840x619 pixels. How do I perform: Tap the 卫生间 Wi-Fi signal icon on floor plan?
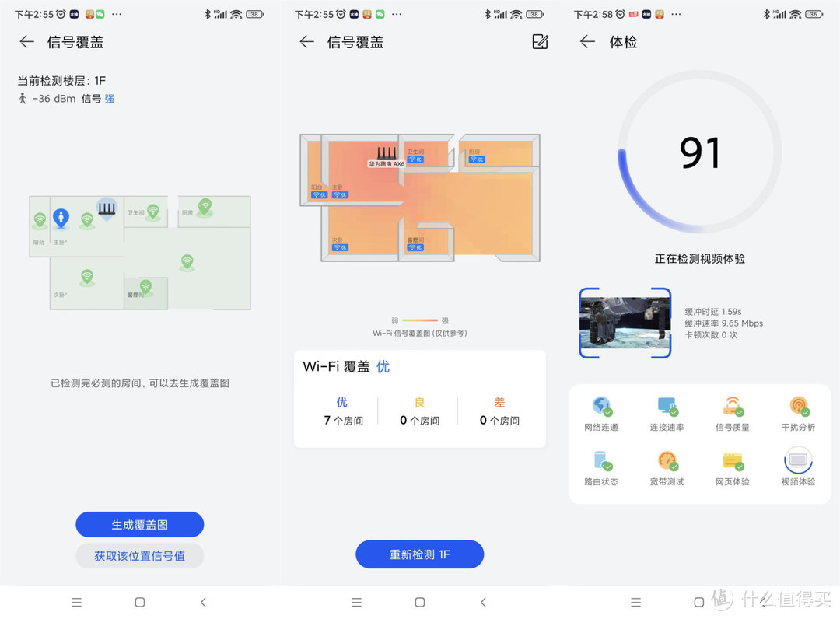pos(152,212)
